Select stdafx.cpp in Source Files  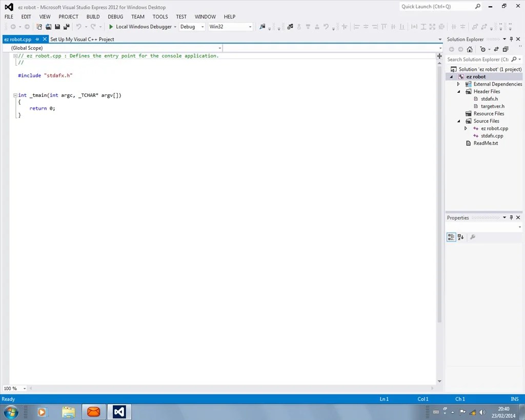pos(492,136)
